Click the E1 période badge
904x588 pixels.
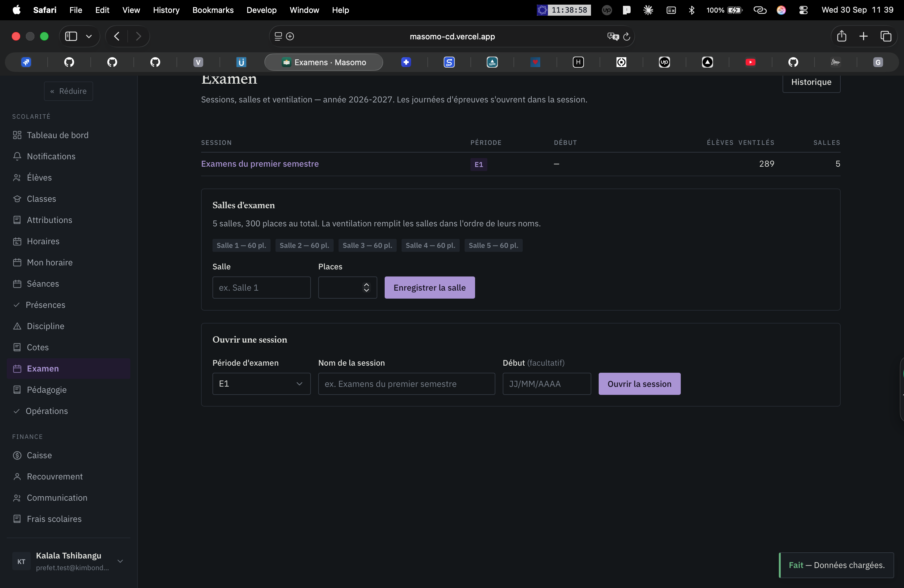pos(478,165)
